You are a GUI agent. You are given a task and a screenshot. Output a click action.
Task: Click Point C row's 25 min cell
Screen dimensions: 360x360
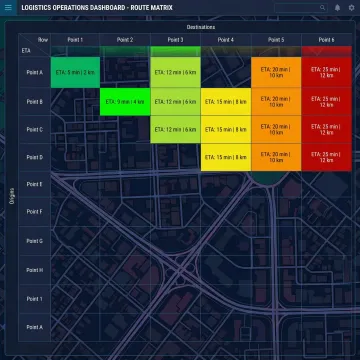coord(326,130)
